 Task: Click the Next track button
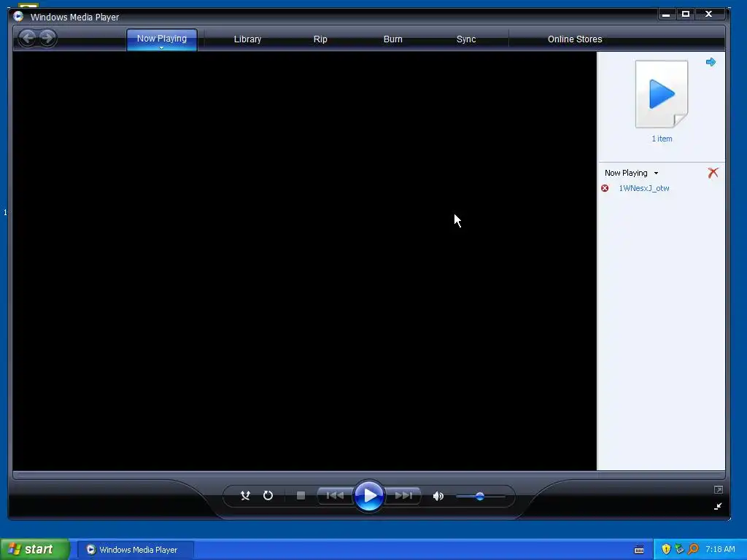click(403, 496)
